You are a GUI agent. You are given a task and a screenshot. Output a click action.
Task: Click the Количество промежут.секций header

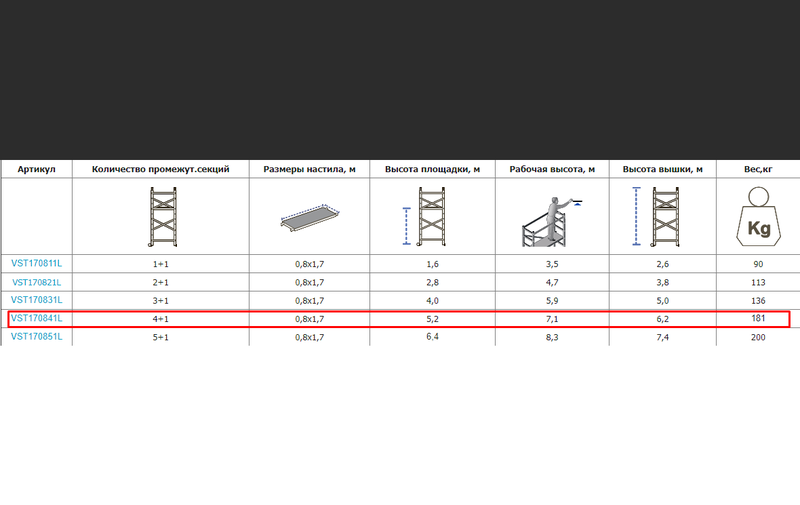(x=160, y=169)
